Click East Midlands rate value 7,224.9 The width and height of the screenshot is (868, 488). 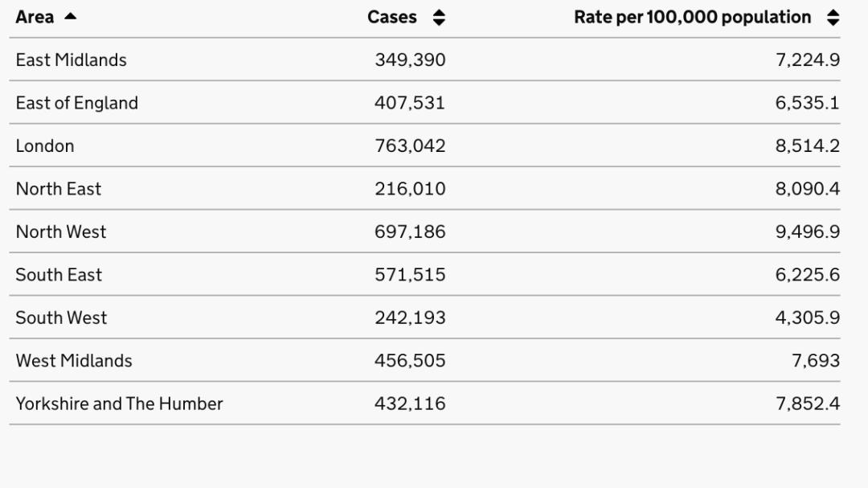pos(808,59)
